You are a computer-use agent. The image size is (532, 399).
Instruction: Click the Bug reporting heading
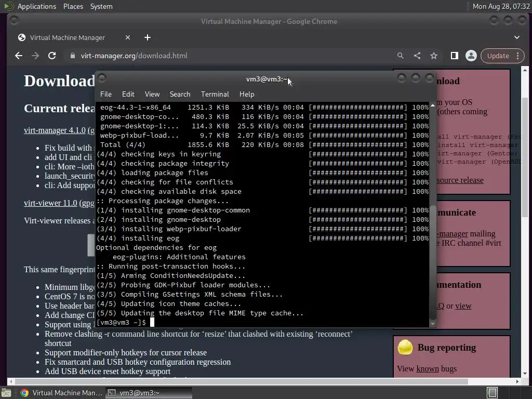(446, 348)
